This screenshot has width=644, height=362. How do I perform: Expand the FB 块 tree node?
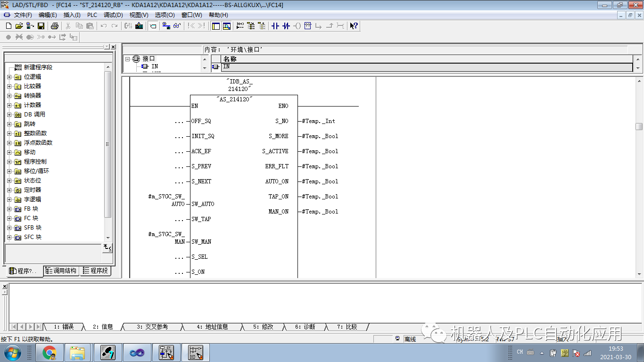click(x=9, y=209)
